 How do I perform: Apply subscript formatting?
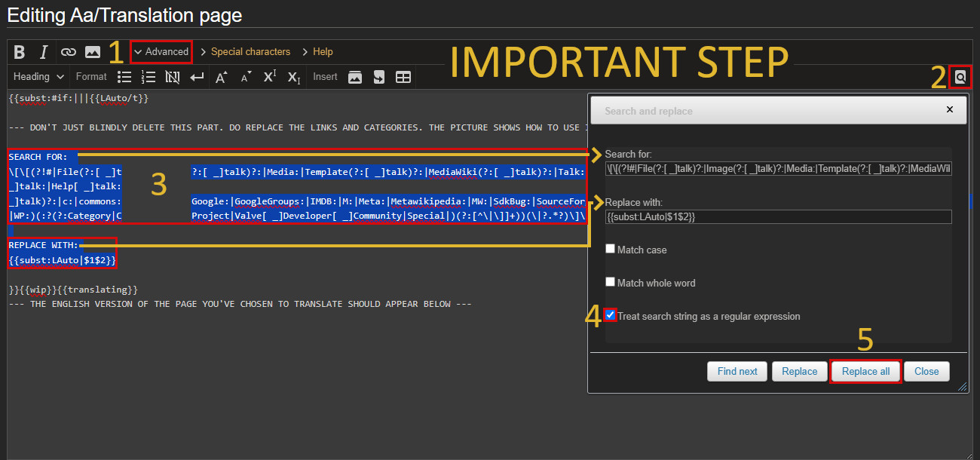click(294, 77)
